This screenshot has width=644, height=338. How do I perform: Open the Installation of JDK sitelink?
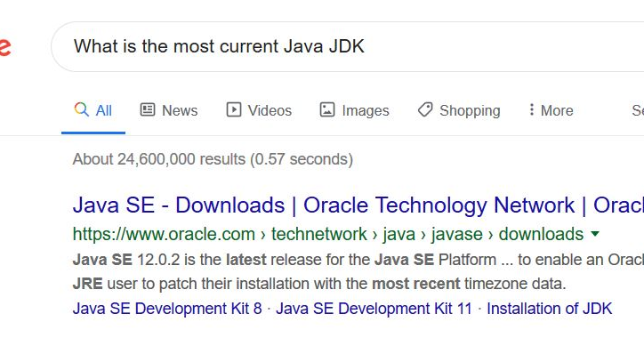coord(549,309)
